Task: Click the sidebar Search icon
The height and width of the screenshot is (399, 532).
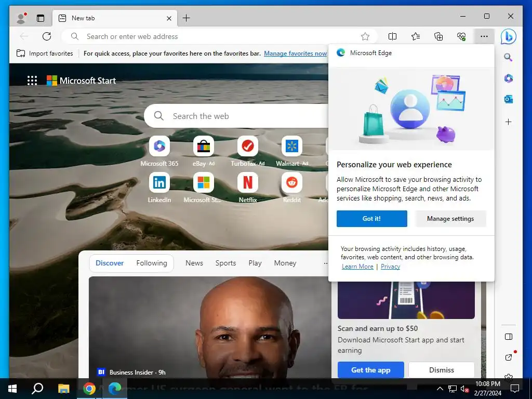Action: click(x=508, y=57)
